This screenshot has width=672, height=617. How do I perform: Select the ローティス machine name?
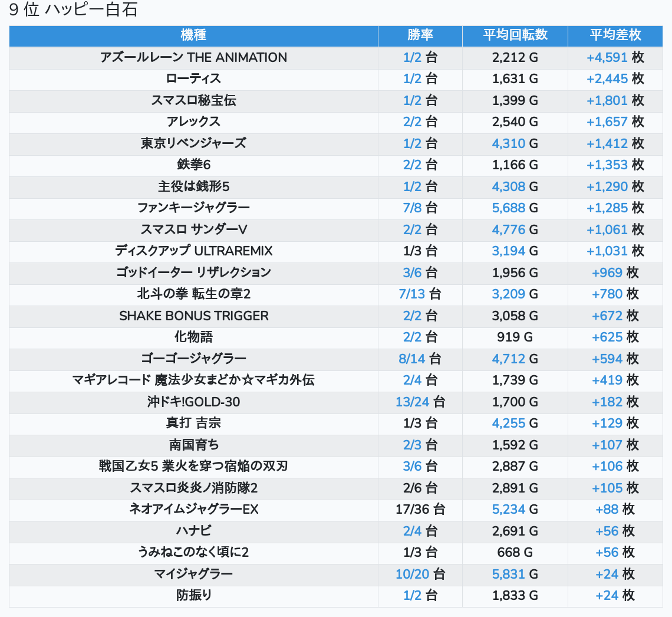(x=193, y=79)
